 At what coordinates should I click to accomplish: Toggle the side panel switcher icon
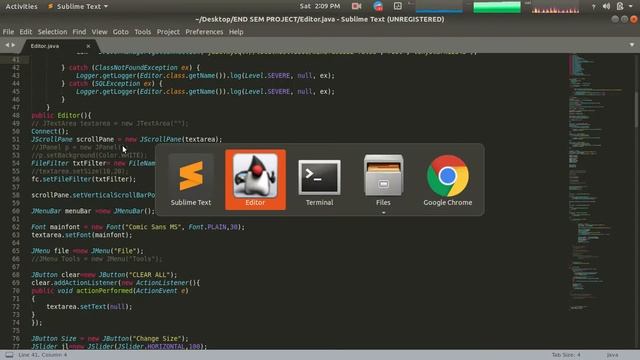click(x=9, y=355)
